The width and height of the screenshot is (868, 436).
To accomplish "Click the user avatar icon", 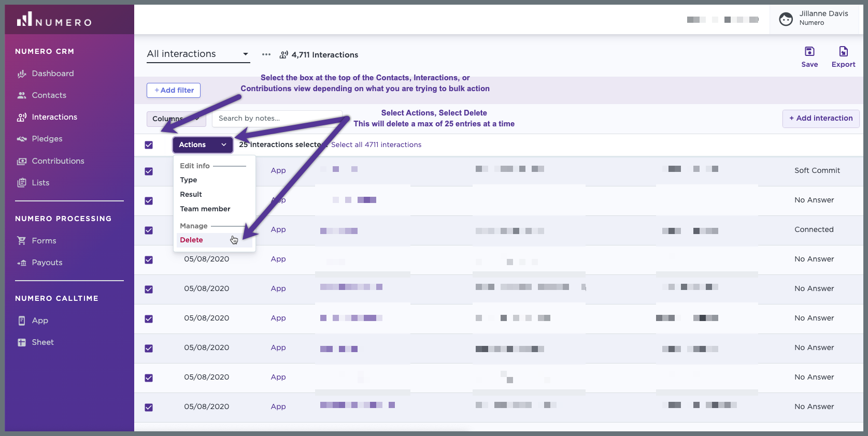I will pos(786,19).
